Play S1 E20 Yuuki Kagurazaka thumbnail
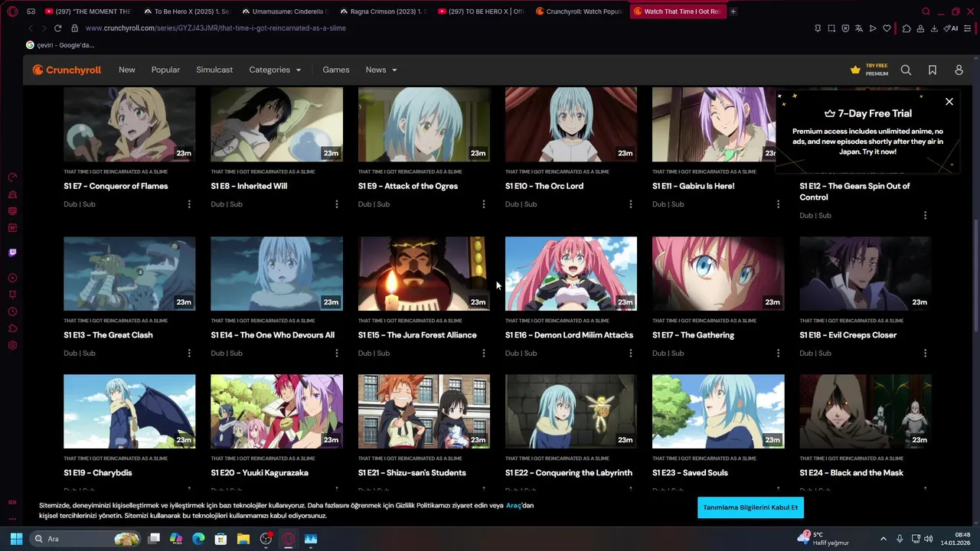Image resolution: width=980 pixels, height=551 pixels. pos(276,411)
